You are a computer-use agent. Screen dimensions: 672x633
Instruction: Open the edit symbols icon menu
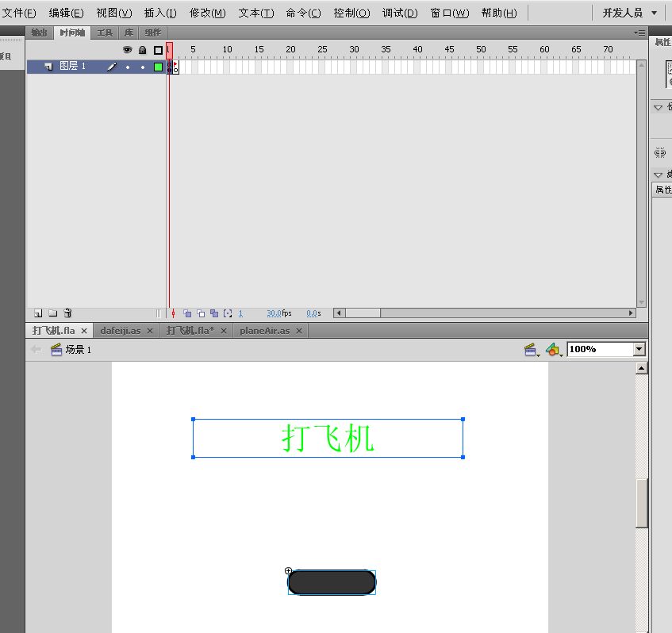click(x=554, y=350)
